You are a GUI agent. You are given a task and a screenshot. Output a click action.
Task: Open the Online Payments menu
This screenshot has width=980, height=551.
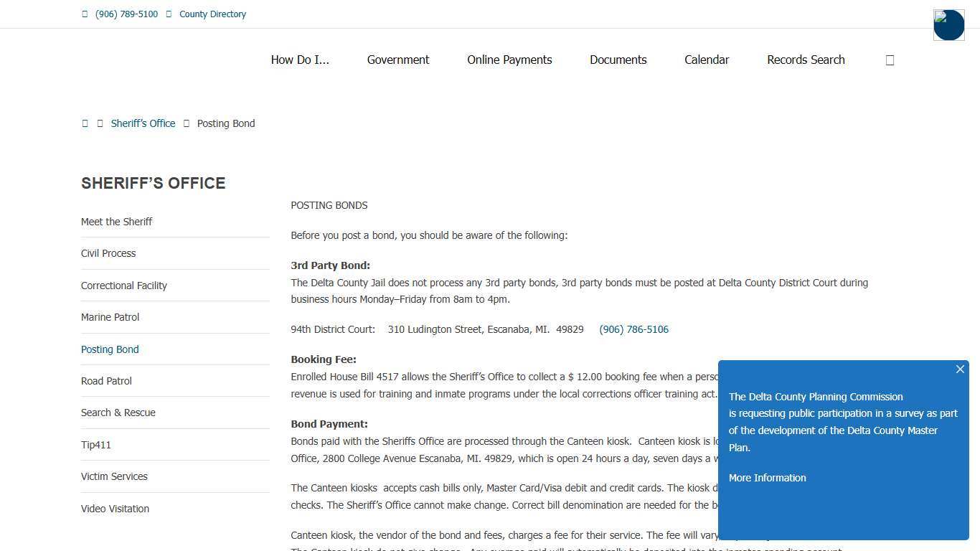pos(509,60)
